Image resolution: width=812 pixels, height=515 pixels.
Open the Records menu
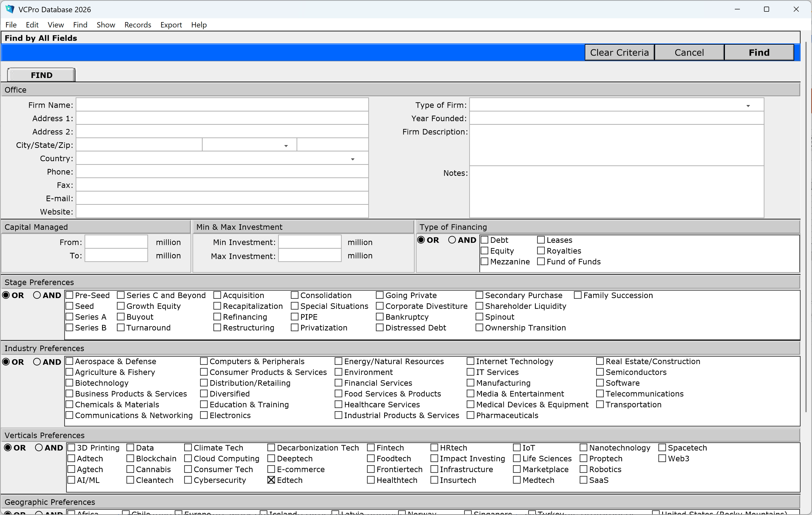click(x=138, y=25)
